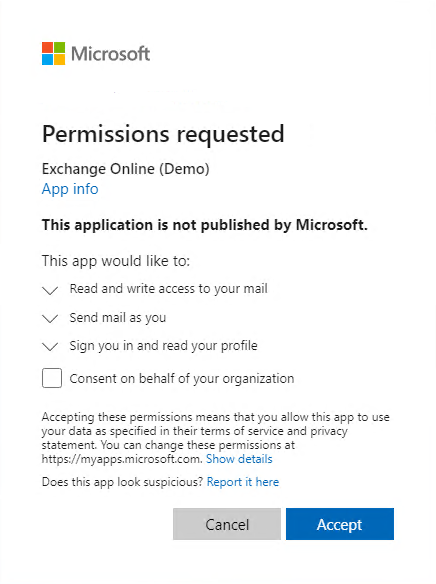This screenshot has height=584, width=436.
Task: Open the App info link
Action: click(x=70, y=189)
